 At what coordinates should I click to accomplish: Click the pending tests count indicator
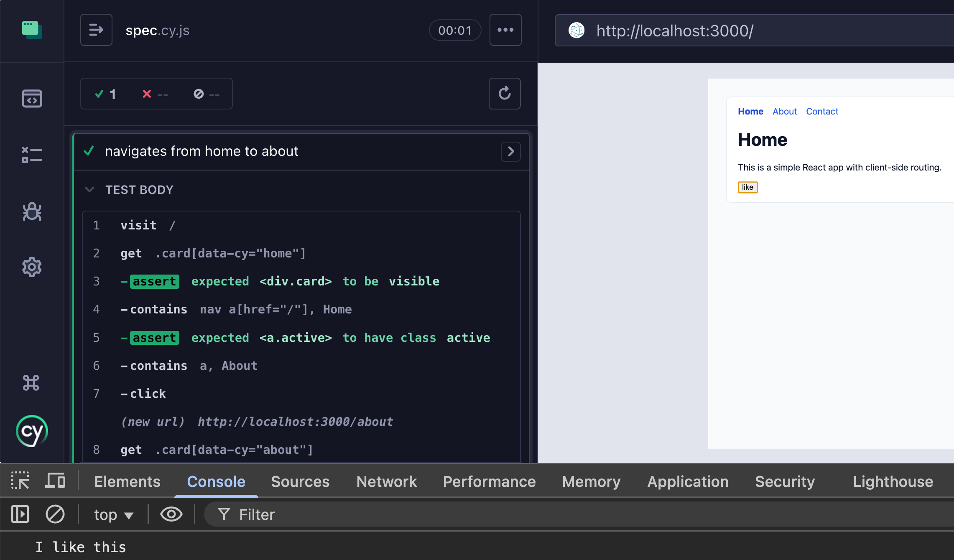pyautogui.click(x=207, y=94)
